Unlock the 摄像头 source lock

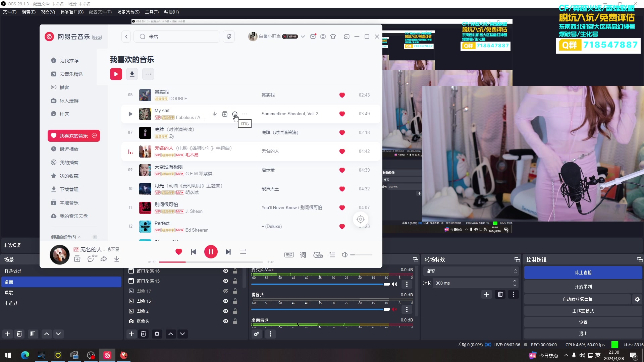pyautogui.click(x=235, y=321)
